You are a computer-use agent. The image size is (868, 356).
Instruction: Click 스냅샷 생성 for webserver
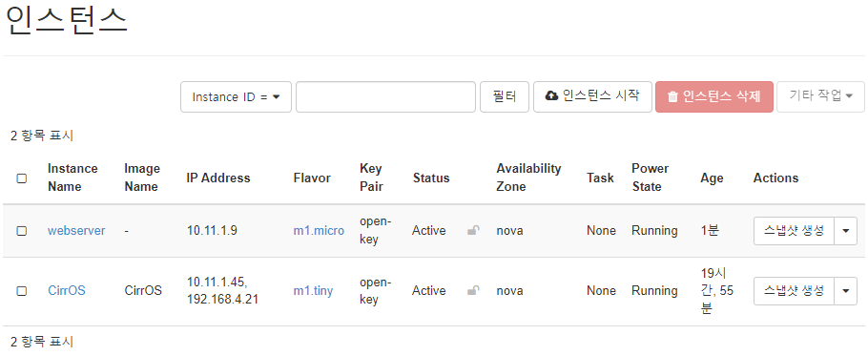[x=794, y=231]
